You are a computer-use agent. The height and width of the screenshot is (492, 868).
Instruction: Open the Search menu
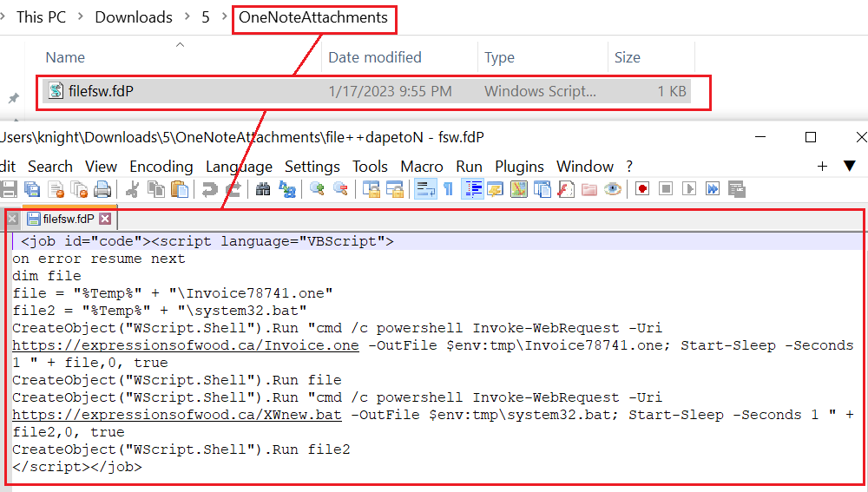point(50,167)
